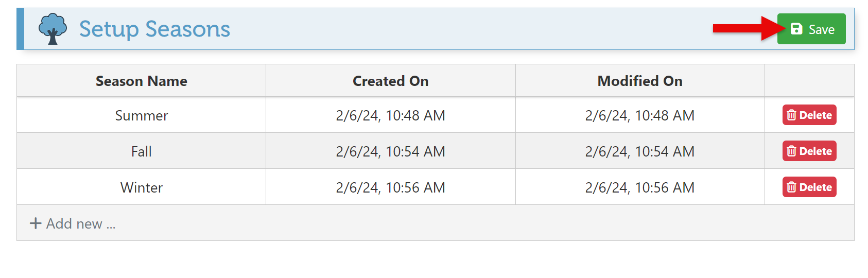Click Winter's Modified On date cell
Screen dimensions: 868x278
pos(640,188)
